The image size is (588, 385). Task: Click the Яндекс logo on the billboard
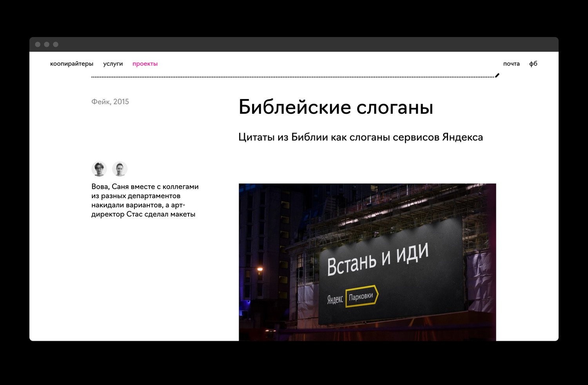[x=335, y=300]
